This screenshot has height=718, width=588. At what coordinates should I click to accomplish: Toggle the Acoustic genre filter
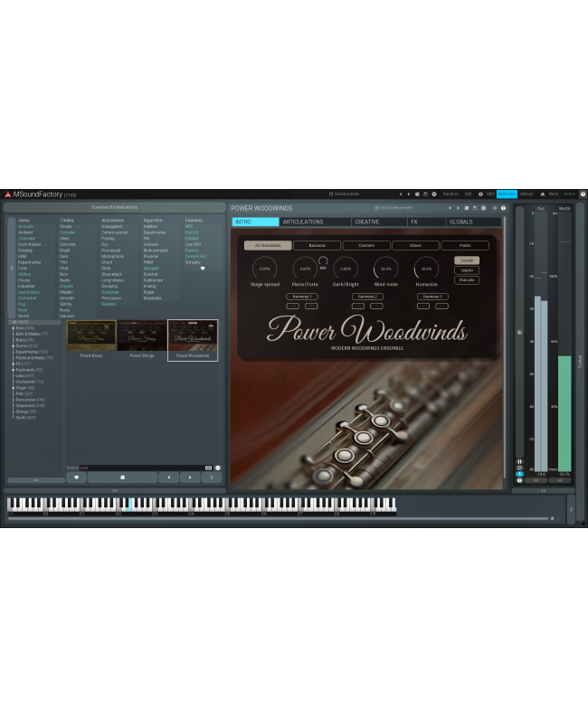click(x=26, y=226)
